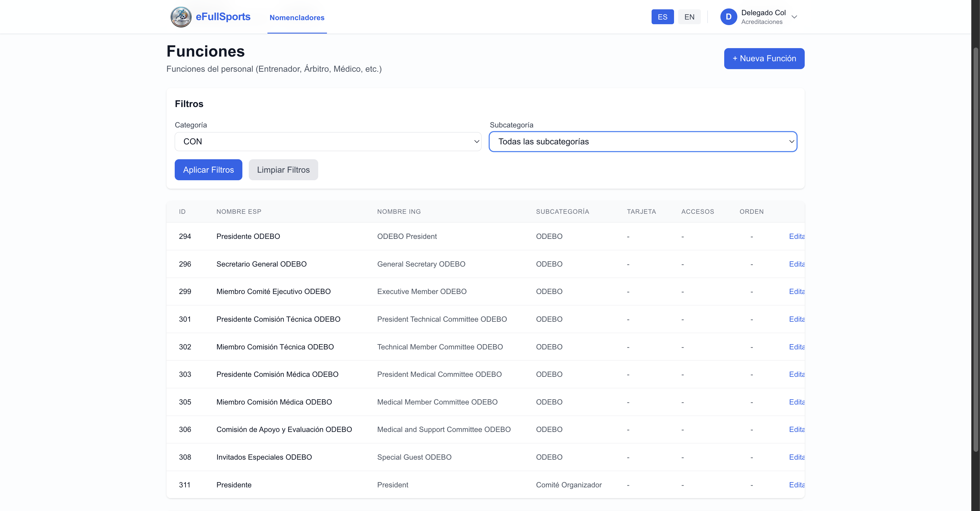
Task: Expand the Delegado Col user menu chevron
Action: [x=794, y=17]
